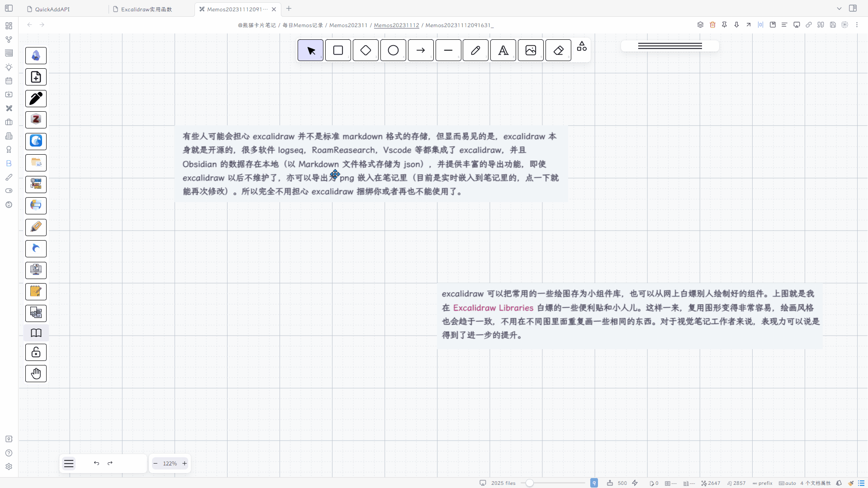Open the three-dot more options menu
The height and width of the screenshot is (488, 868).
click(857, 25)
